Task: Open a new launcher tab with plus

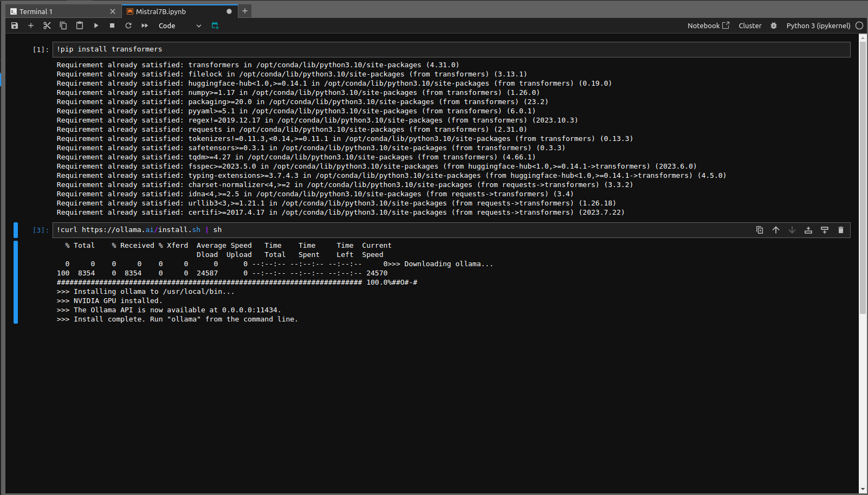Action: pyautogui.click(x=245, y=11)
